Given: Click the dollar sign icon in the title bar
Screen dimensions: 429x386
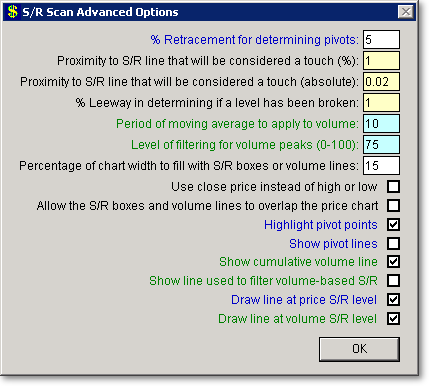Looking at the screenshot, I should 13,12.
